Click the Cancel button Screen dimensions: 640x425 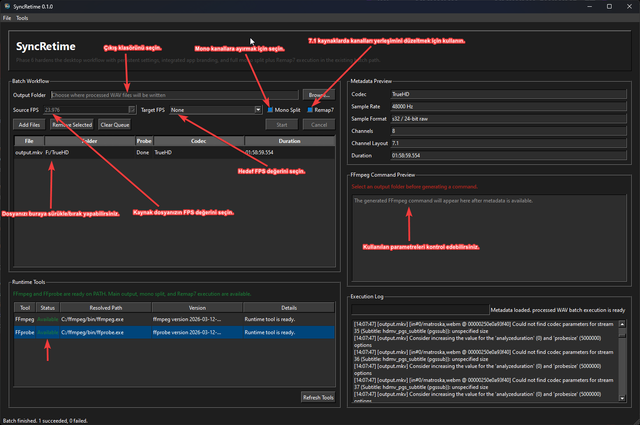(x=319, y=125)
